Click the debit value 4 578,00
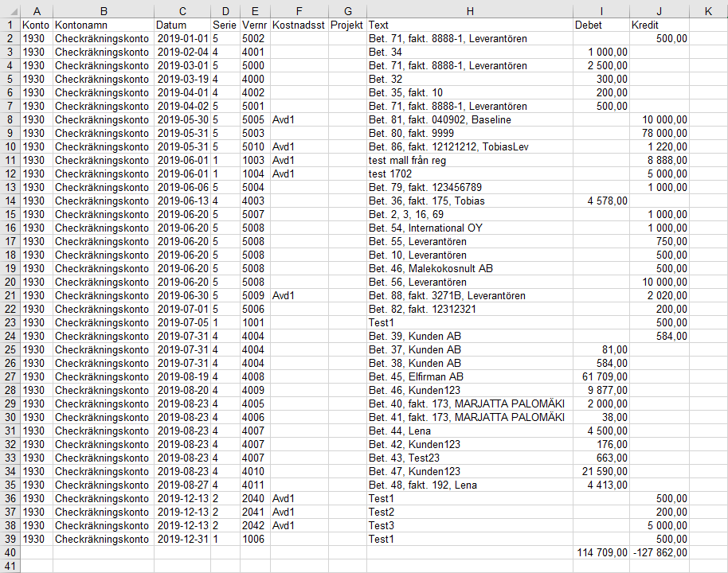Image resolution: width=728 pixels, height=573 pixels. [601, 201]
